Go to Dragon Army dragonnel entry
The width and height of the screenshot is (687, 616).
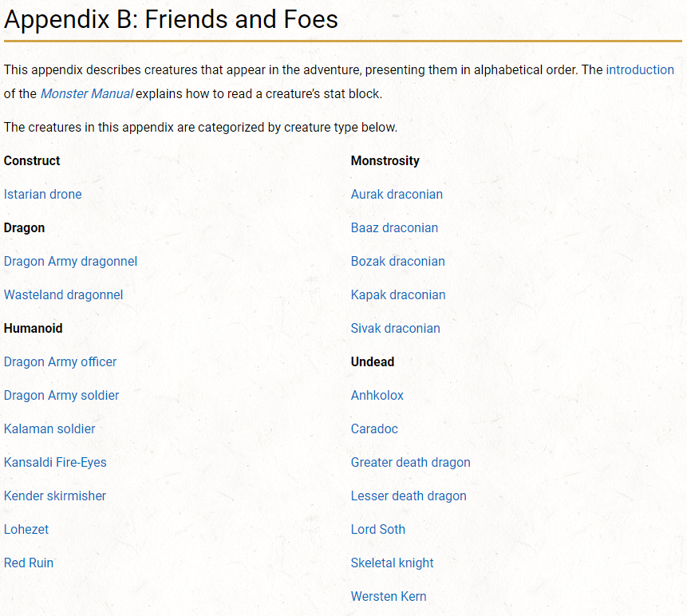pos(70,261)
